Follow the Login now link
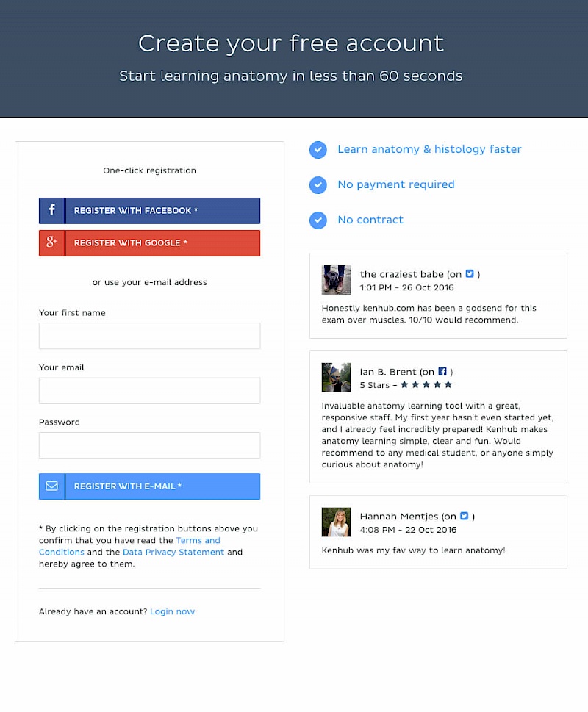The height and width of the screenshot is (712, 588). coord(173,611)
